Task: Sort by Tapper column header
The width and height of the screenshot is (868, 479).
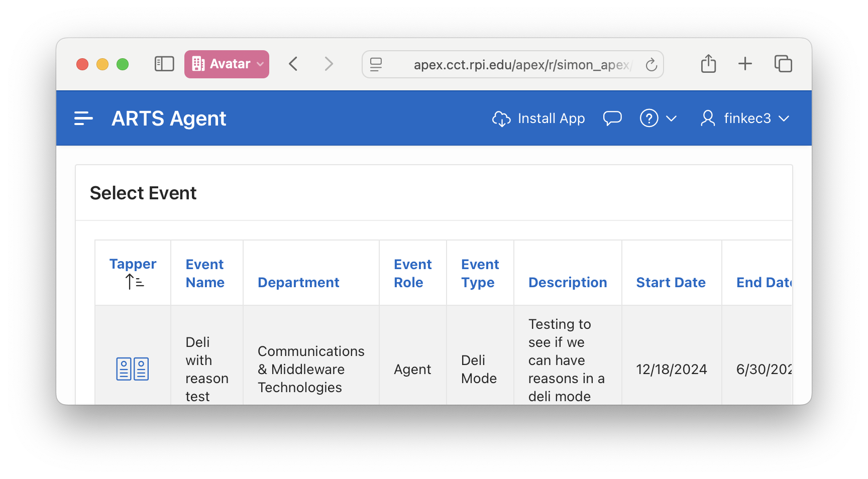Action: tap(133, 264)
